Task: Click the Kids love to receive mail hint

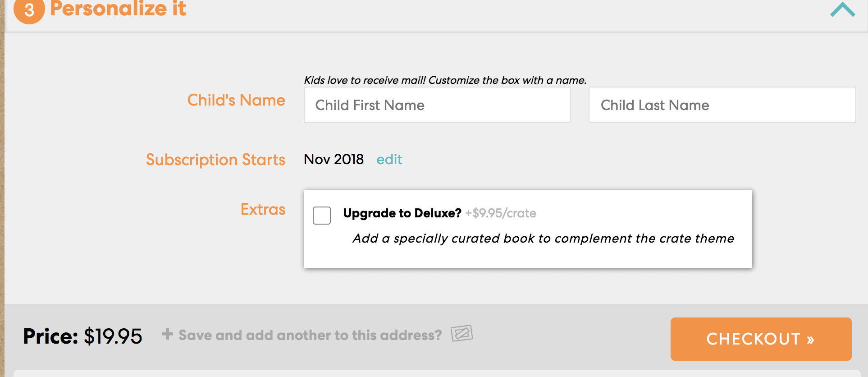Action: coord(445,80)
